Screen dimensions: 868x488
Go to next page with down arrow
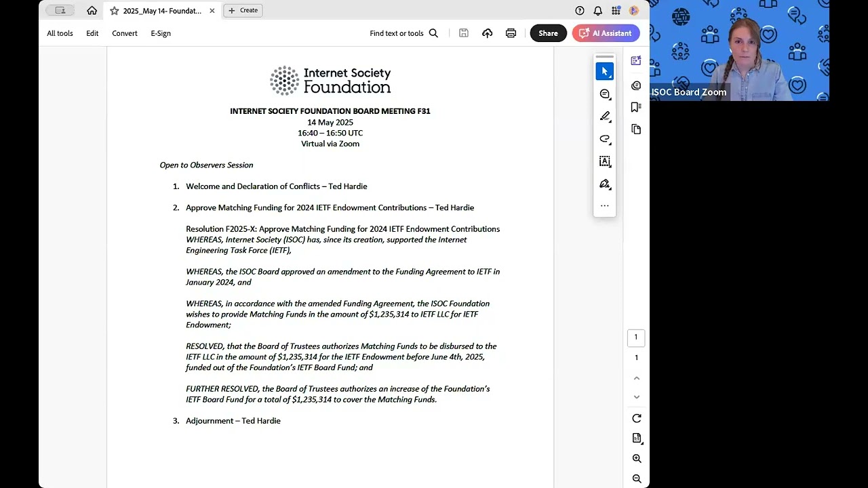[636, 397]
